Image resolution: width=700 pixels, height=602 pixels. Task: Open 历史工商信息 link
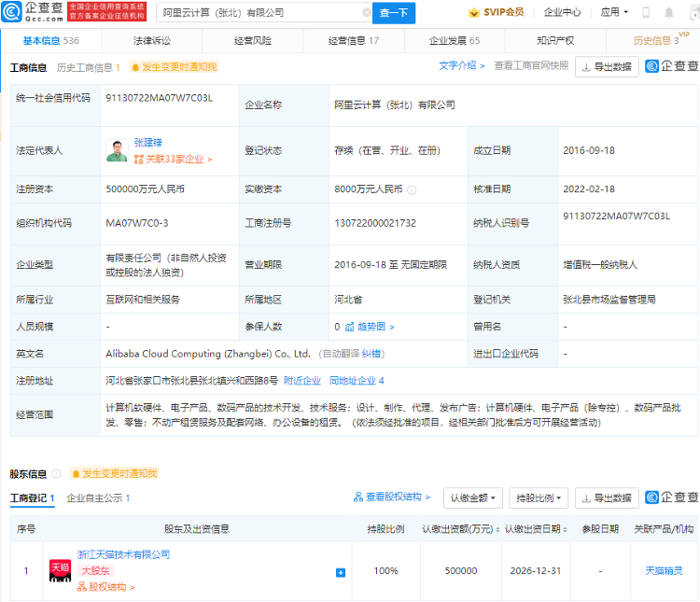click(89, 67)
